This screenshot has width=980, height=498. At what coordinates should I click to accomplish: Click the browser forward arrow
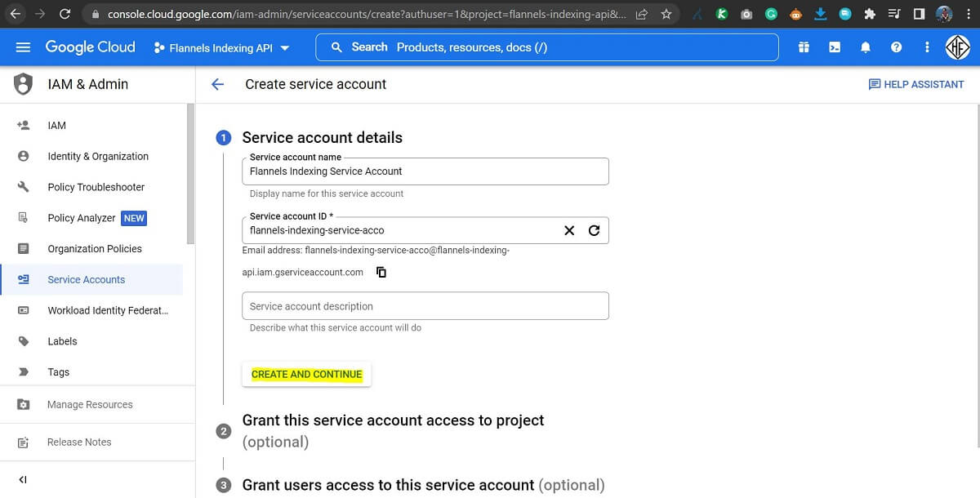pyautogui.click(x=40, y=14)
